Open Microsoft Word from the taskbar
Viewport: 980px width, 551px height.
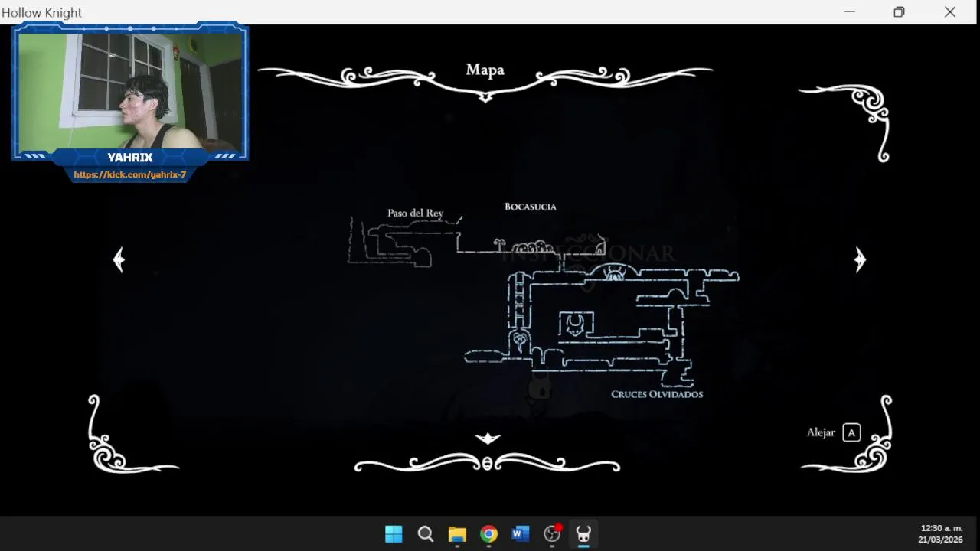(521, 534)
